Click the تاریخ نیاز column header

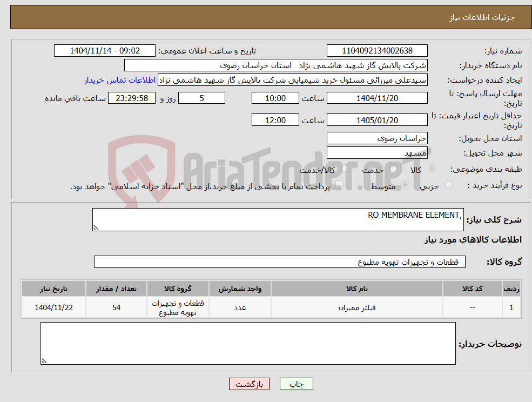[x=53, y=289]
